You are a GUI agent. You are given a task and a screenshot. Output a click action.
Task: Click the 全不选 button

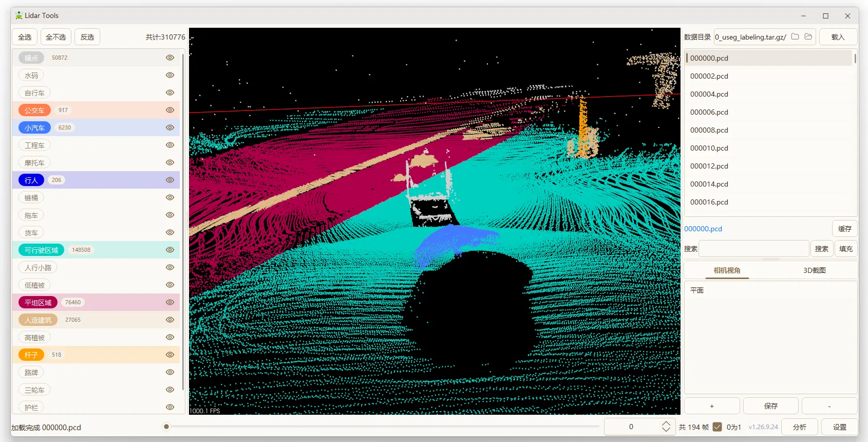(56, 37)
